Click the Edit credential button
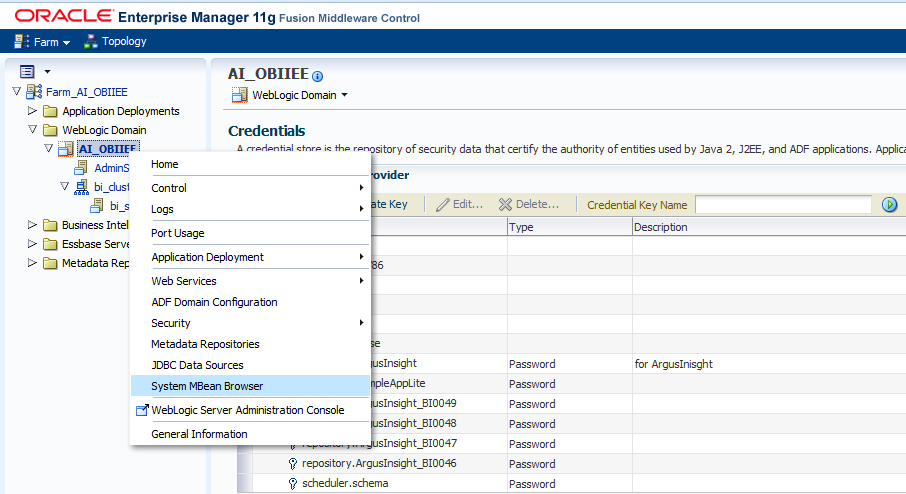 460,204
